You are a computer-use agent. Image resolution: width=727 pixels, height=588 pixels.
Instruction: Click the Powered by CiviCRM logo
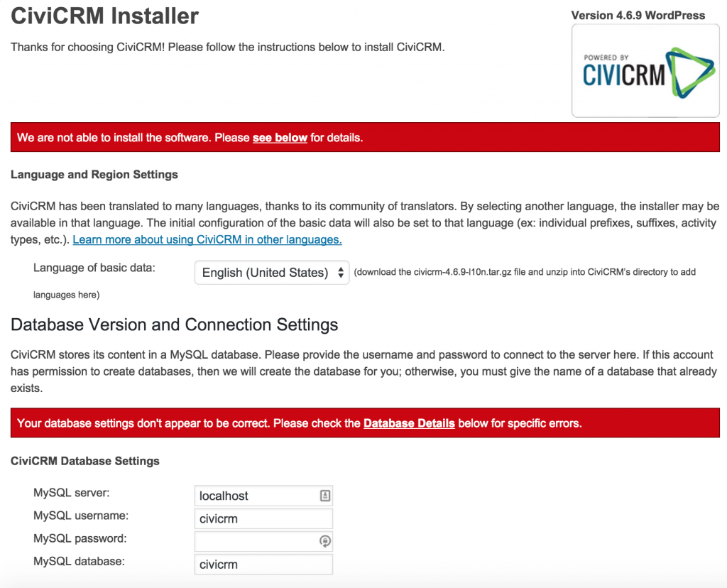coord(645,70)
